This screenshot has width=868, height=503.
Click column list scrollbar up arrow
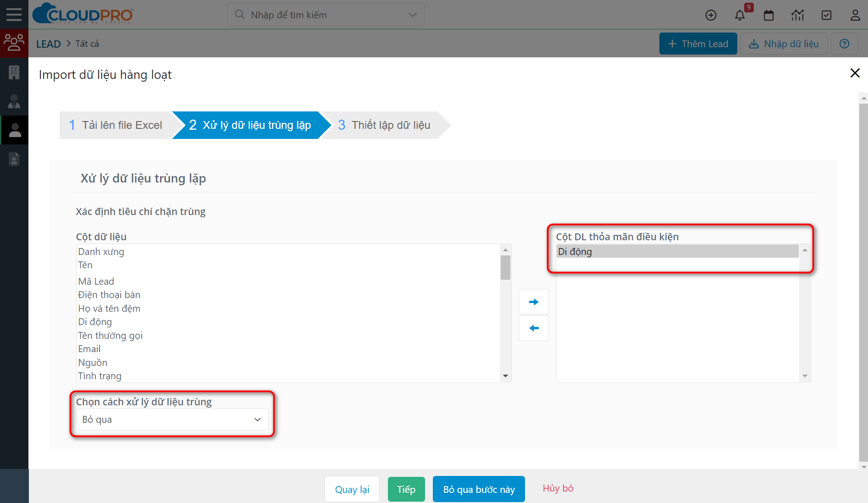(505, 250)
